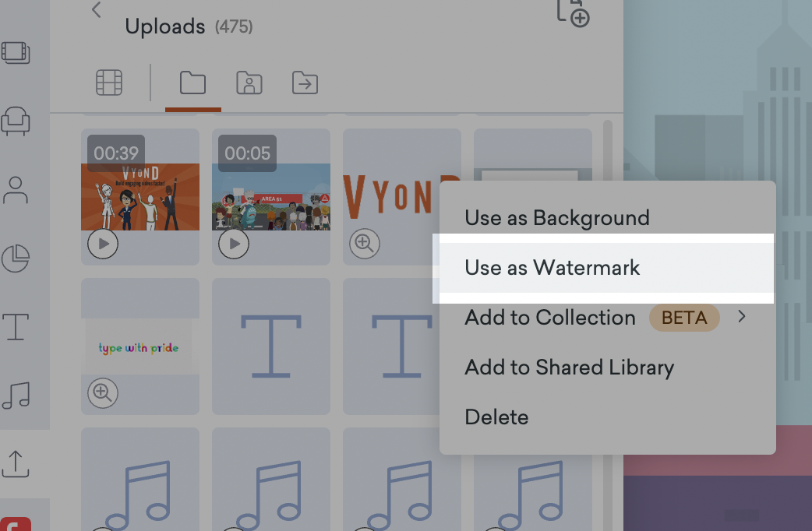The image size is (812, 531).
Task: Open the shared folder arrow tab
Action: (x=305, y=83)
